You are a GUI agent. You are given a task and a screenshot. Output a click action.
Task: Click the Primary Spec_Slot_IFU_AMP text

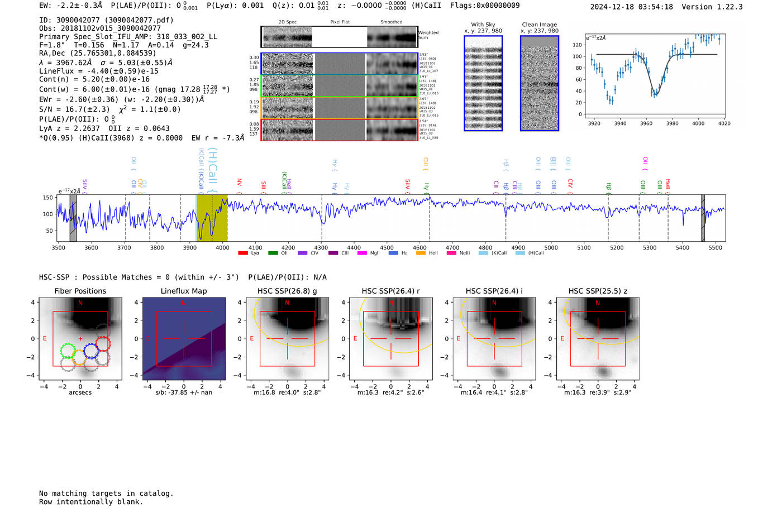[x=128, y=37]
